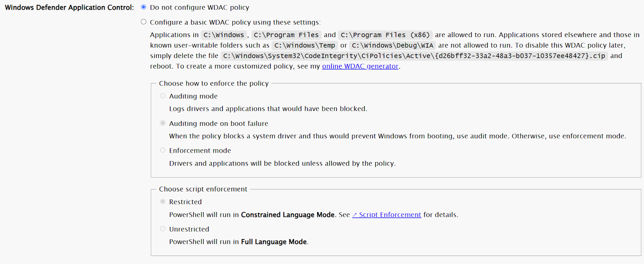Pick "Auditing mode on boot failure" option
This screenshot has width=644, height=264.
(x=163, y=123)
